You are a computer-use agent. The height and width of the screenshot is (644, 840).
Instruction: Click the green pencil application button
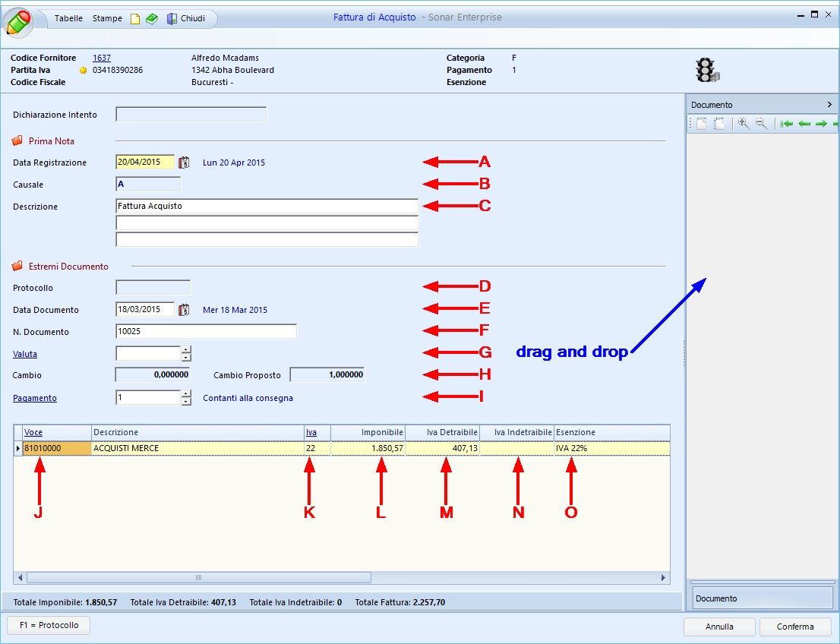(19, 21)
